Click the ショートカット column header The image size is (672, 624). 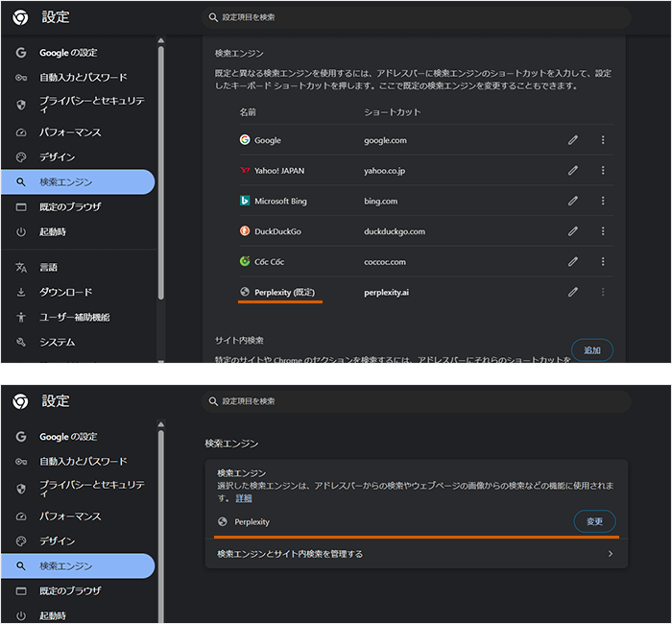[x=392, y=112]
